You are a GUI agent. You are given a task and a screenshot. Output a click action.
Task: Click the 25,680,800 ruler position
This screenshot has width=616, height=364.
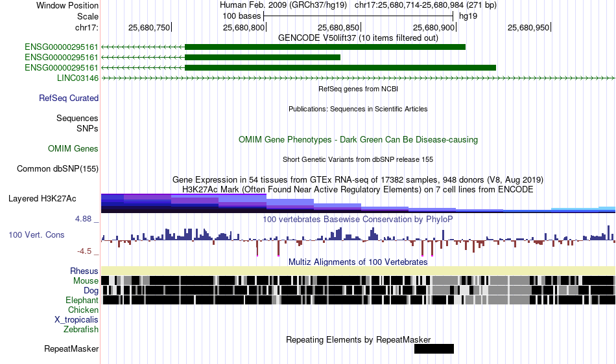click(244, 27)
